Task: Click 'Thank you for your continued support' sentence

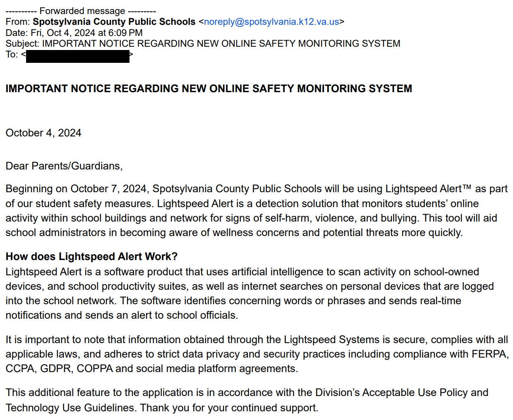Action: pyautogui.click(x=229, y=408)
